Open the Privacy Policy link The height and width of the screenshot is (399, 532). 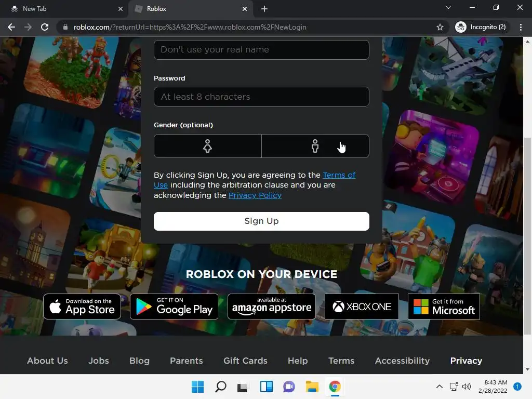pyautogui.click(x=255, y=195)
